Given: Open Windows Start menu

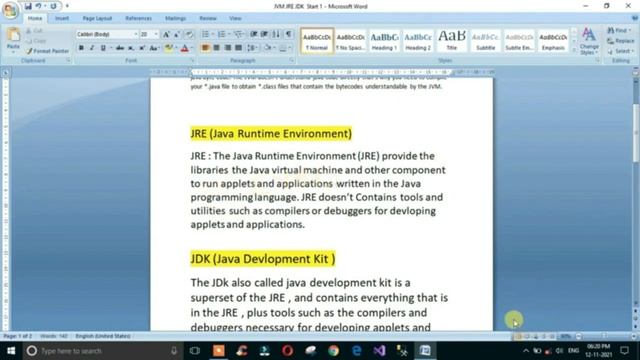Looking at the screenshot, I should pos(11,351).
